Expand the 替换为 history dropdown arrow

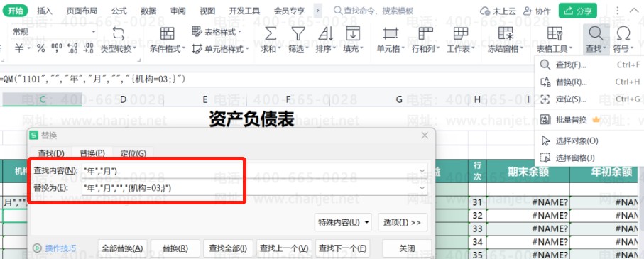pyautogui.click(x=422, y=187)
